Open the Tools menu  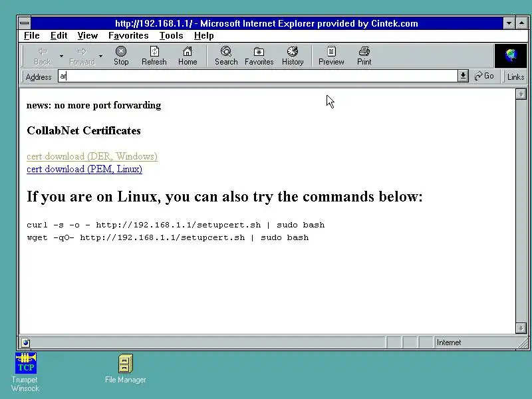tap(171, 36)
